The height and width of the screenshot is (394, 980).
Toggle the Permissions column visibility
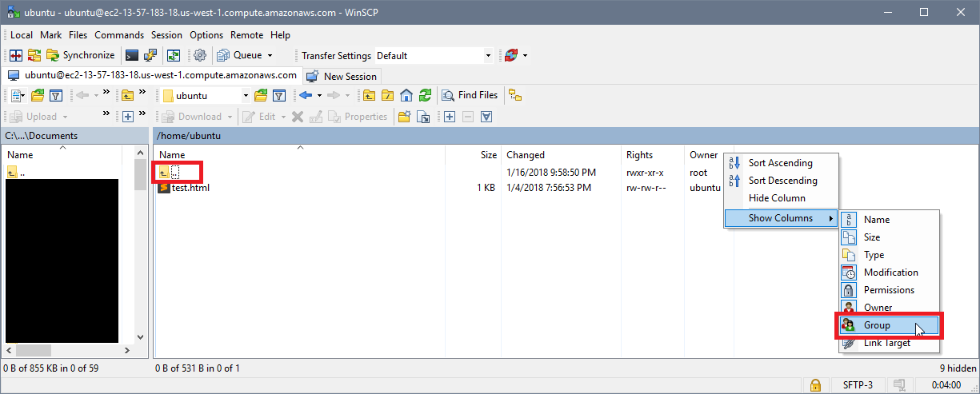pos(889,290)
